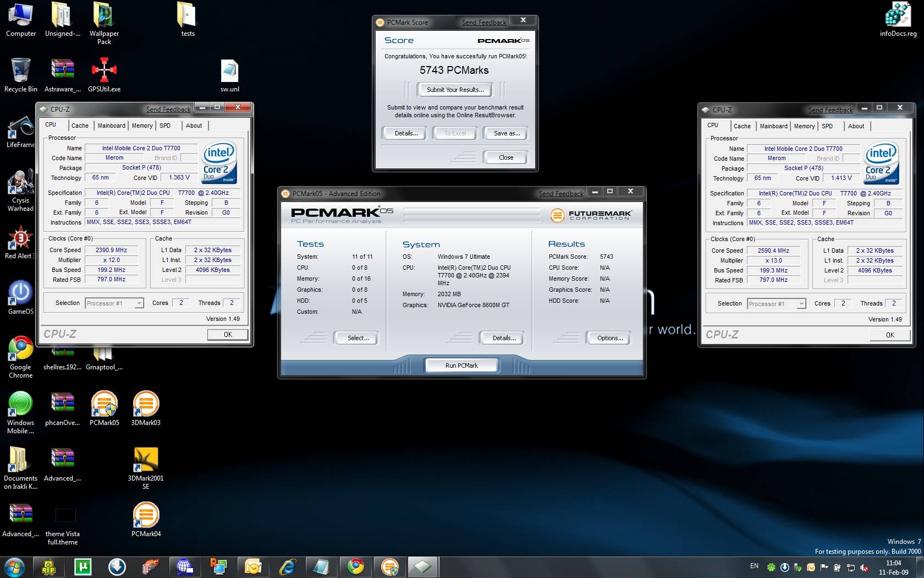Click Core Speed value 2590.4 MHz
This screenshot has width=924, height=578.
click(x=773, y=250)
